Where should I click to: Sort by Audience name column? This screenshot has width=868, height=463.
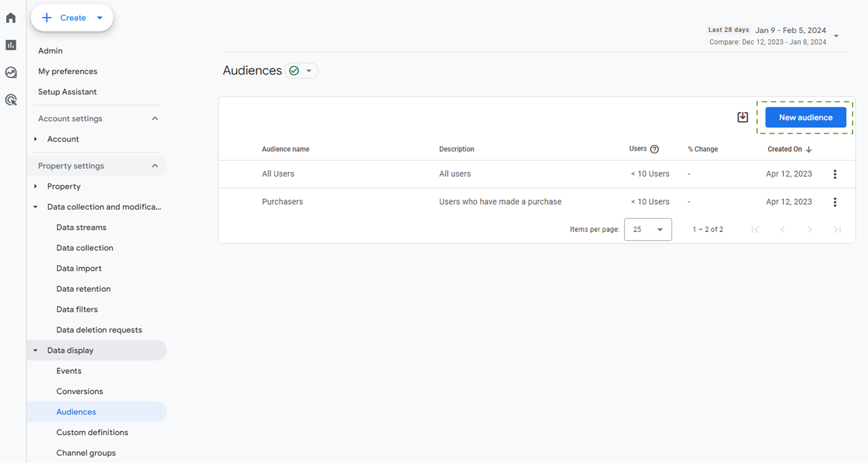[285, 149]
